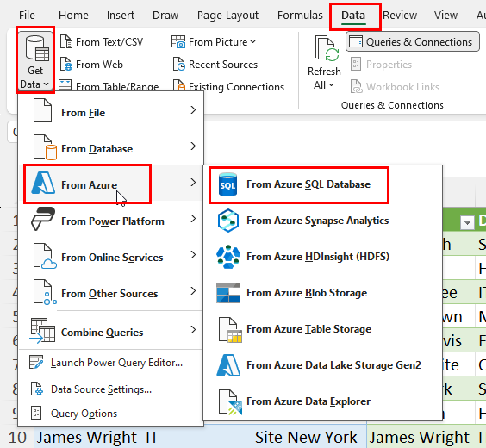Screen dimensions: 486x448
Task: Choose the Launch Power Query Editor entry
Action: point(110,363)
